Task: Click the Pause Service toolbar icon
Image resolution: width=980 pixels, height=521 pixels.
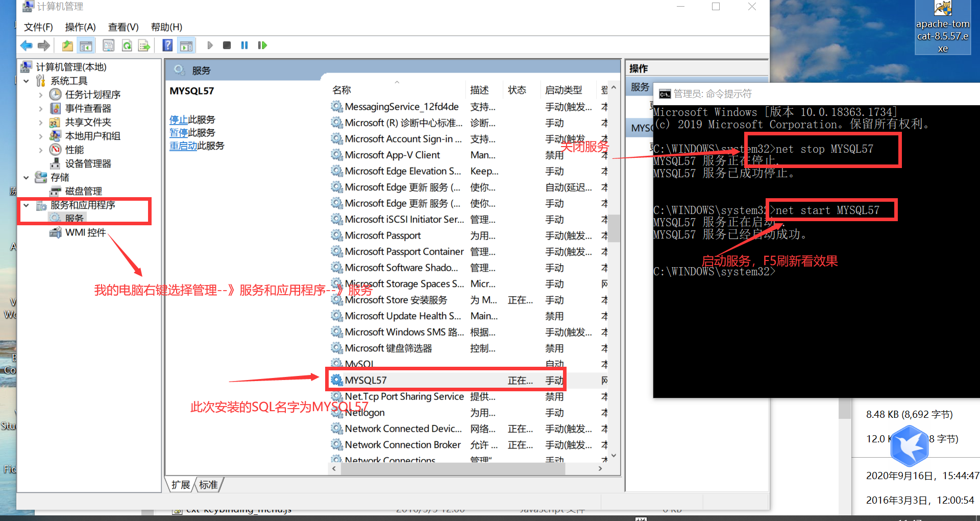Action: pyautogui.click(x=244, y=45)
